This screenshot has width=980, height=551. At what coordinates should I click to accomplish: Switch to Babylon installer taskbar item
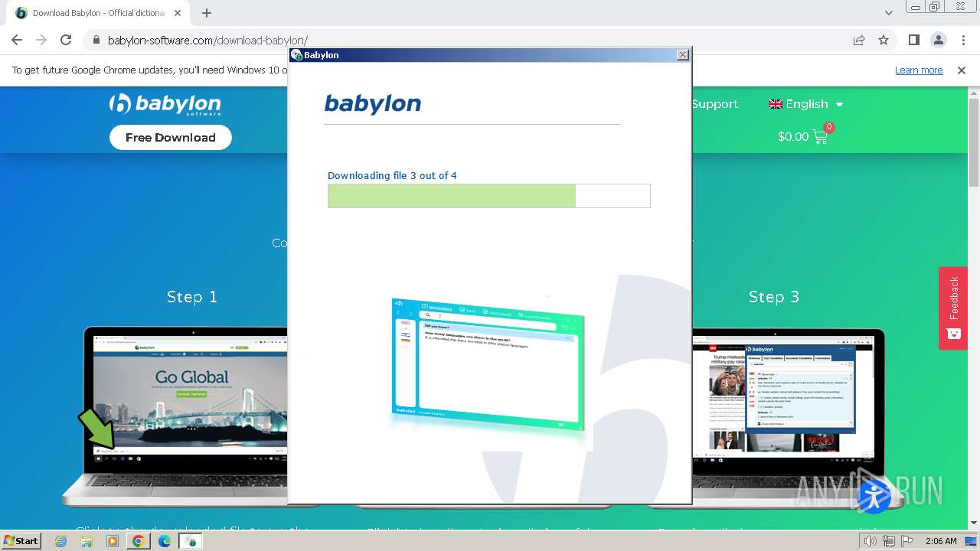(x=190, y=541)
